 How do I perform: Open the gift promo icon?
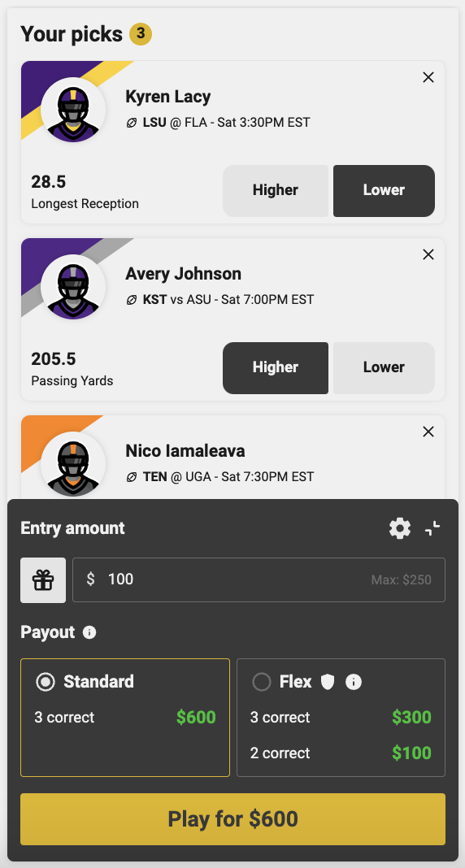43,580
